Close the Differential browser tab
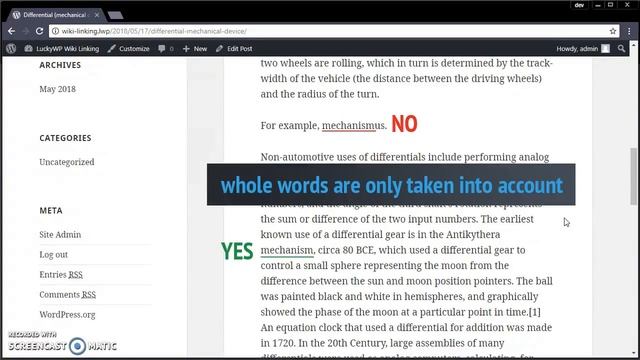 point(97,15)
